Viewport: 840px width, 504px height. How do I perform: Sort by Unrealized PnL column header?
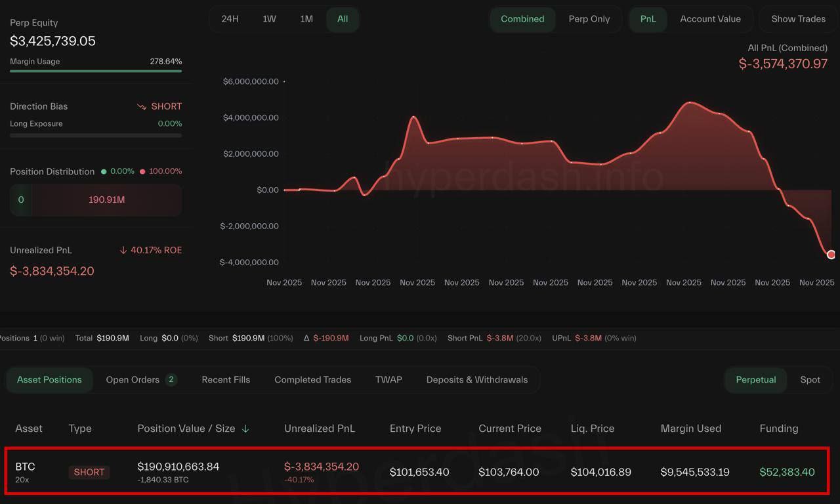pos(319,429)
